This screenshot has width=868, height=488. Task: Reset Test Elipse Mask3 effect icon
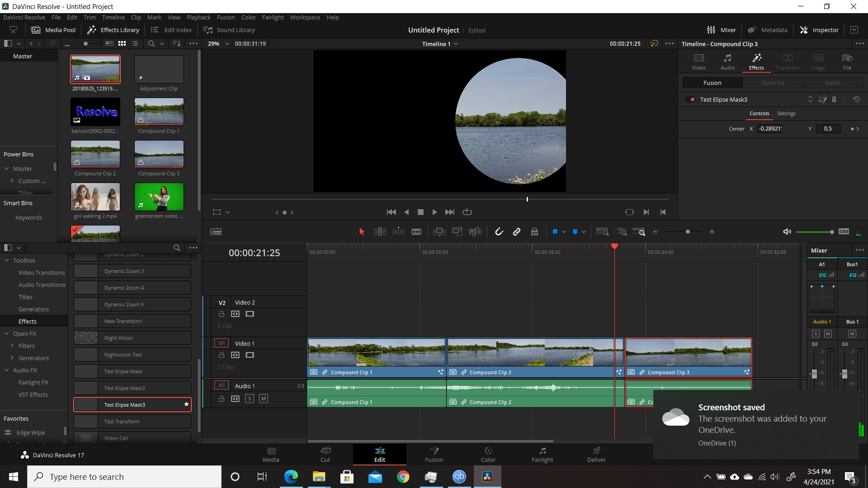[857, 99]
